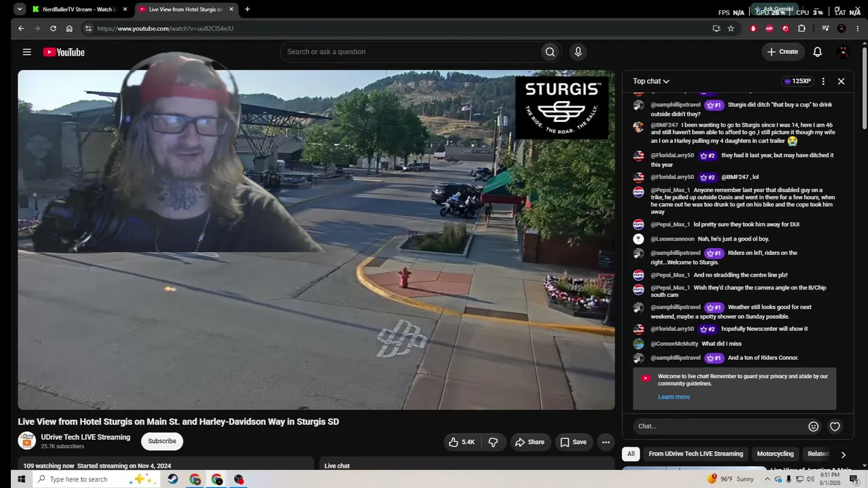The width and height of the screenshot is (868, 488).
Task: Dislike the video with thumbs down
Action: pos(494,442)
